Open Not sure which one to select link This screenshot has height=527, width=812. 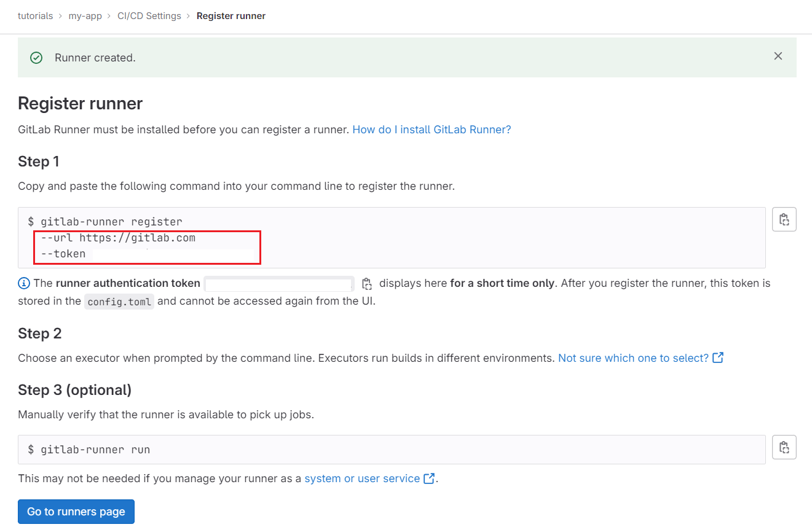coord(634,357)
